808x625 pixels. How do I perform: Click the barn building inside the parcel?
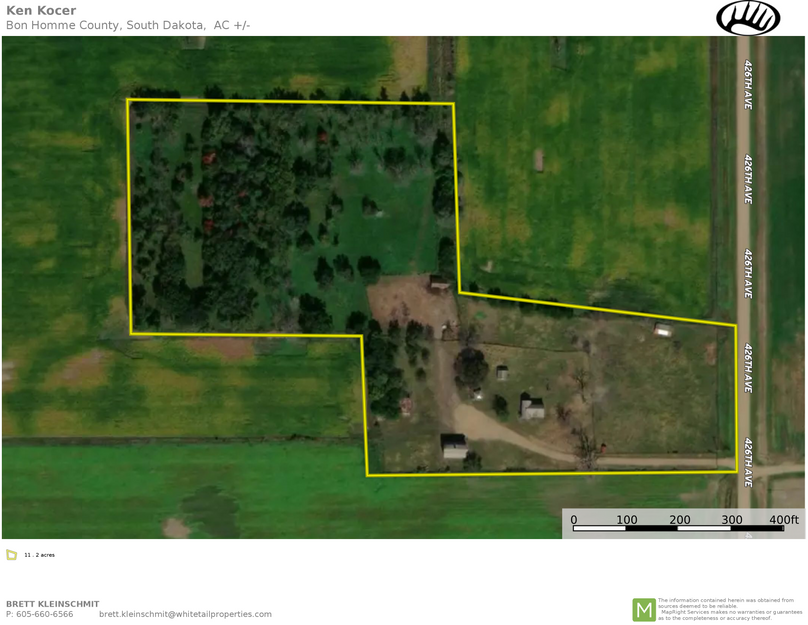(x=436, y=284)
